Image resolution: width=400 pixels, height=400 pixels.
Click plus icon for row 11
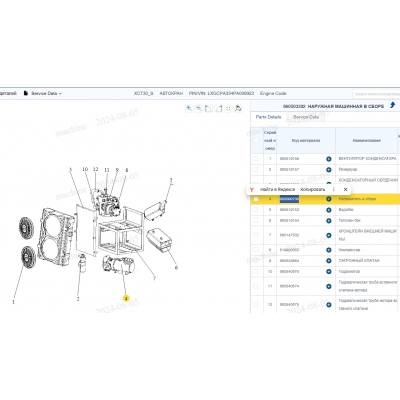pyautogui.click(x=329, y=286)
